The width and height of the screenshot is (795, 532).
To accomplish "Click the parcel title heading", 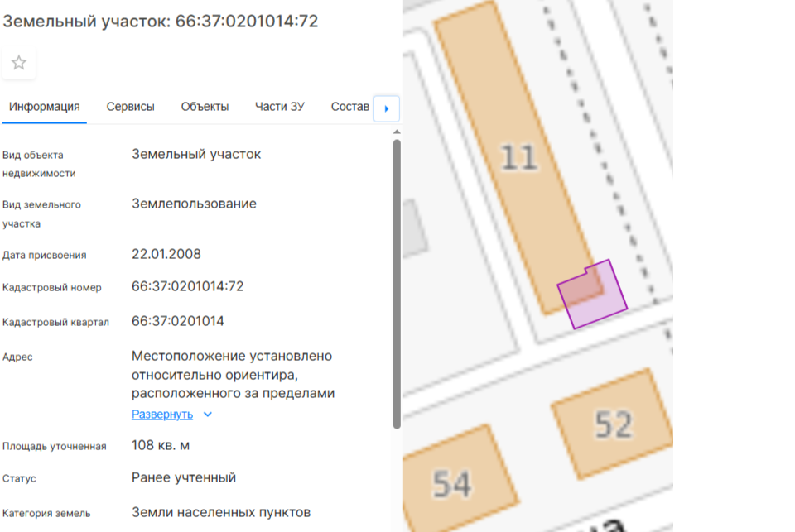I will (x=160, y=22).
